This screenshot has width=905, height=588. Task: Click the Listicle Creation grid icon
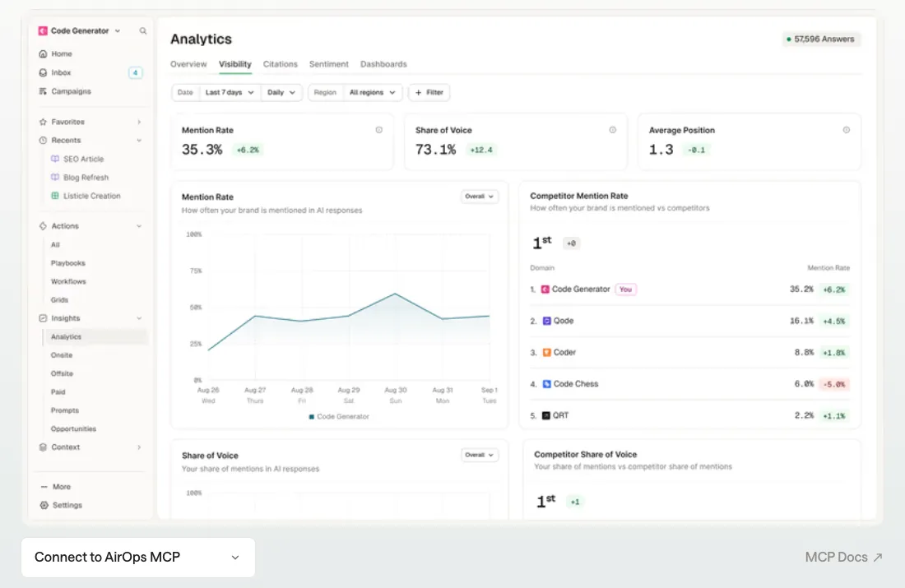pyautogui.click(x=55, y=196)
